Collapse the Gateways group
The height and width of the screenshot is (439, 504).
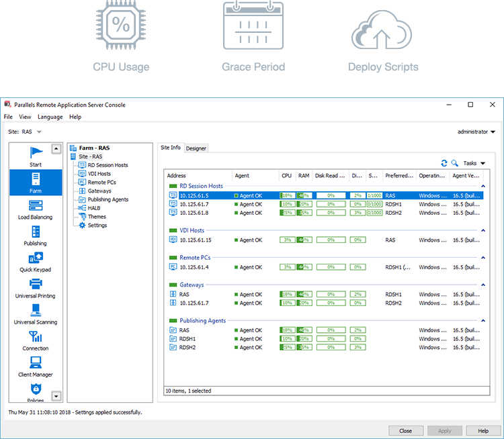(482, 285)
